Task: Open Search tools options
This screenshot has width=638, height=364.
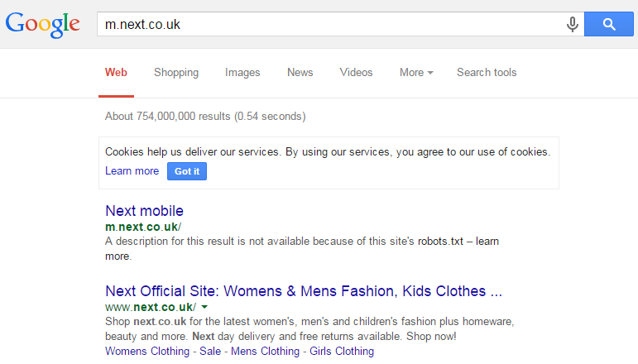Action: point(487,73)
